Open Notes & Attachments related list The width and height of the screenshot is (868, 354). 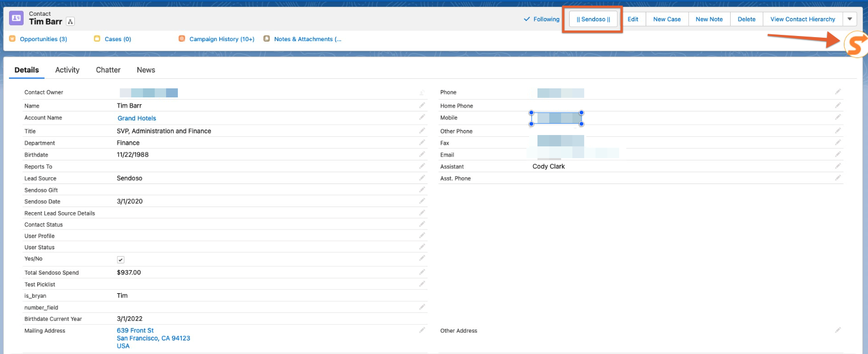(307, 39)
